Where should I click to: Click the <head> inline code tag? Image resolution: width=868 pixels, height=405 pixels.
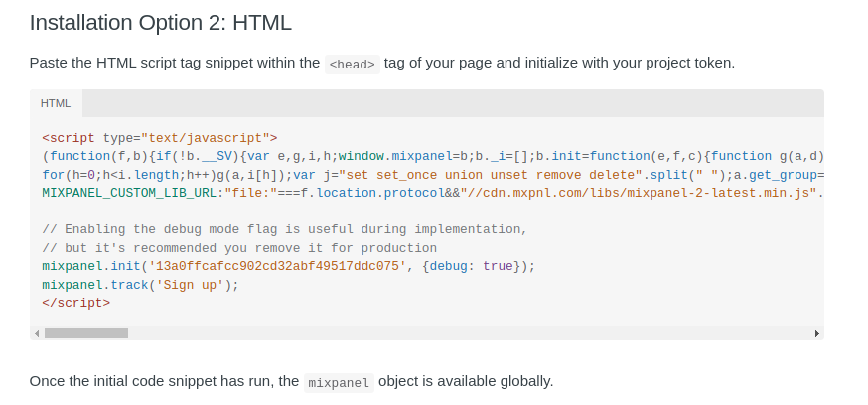click(x=352, y=65)
